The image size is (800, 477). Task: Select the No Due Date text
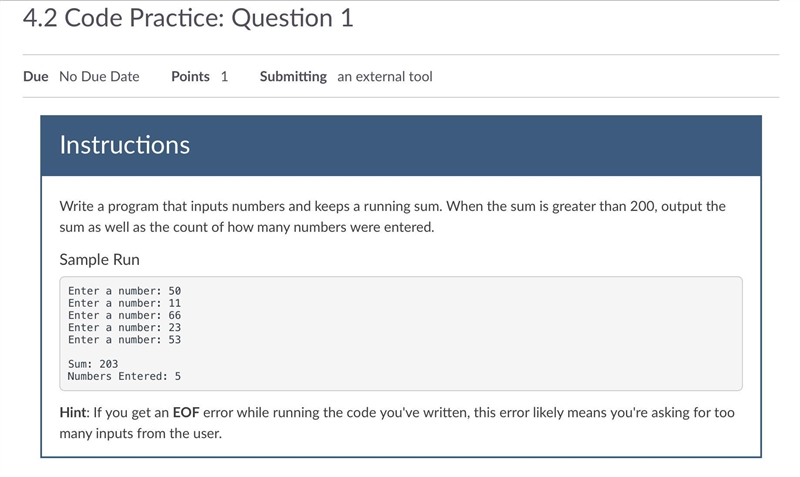99,77
